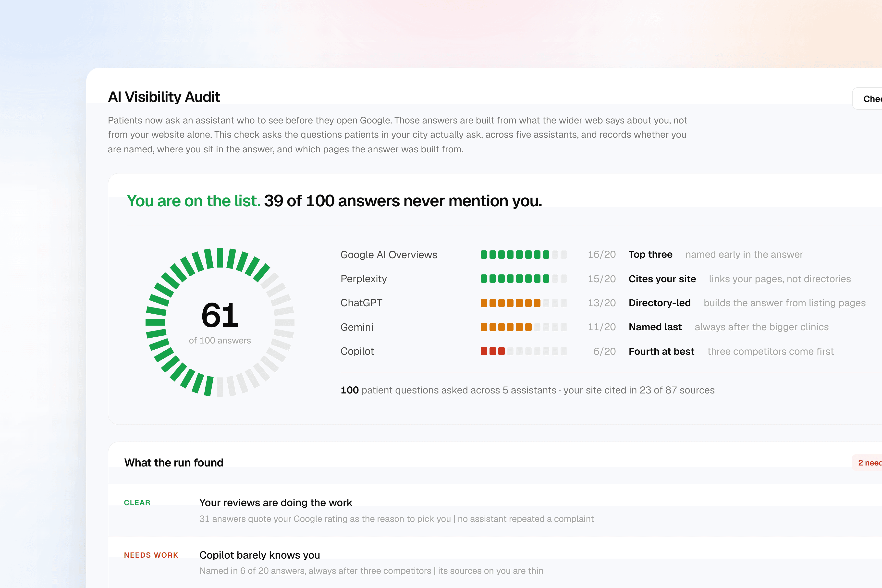Click the 2 need badge

(x=867, y=463)
